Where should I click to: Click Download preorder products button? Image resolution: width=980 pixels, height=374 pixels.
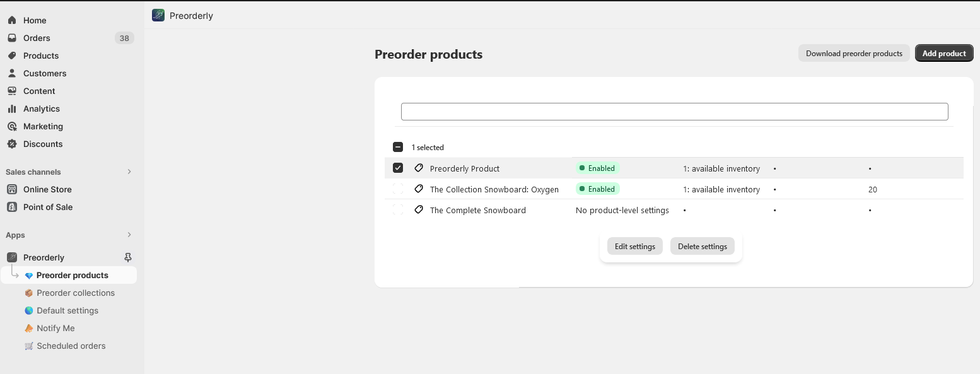coord(854,54)
